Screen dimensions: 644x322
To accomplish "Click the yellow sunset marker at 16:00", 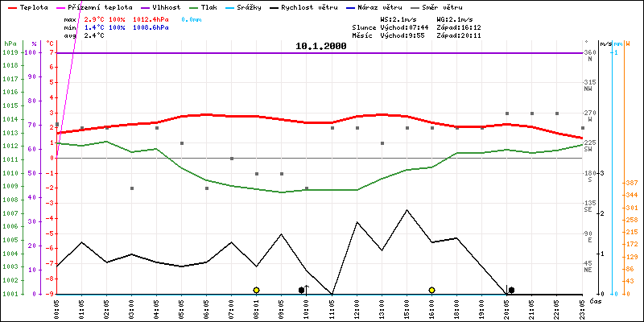I will 432,290.
